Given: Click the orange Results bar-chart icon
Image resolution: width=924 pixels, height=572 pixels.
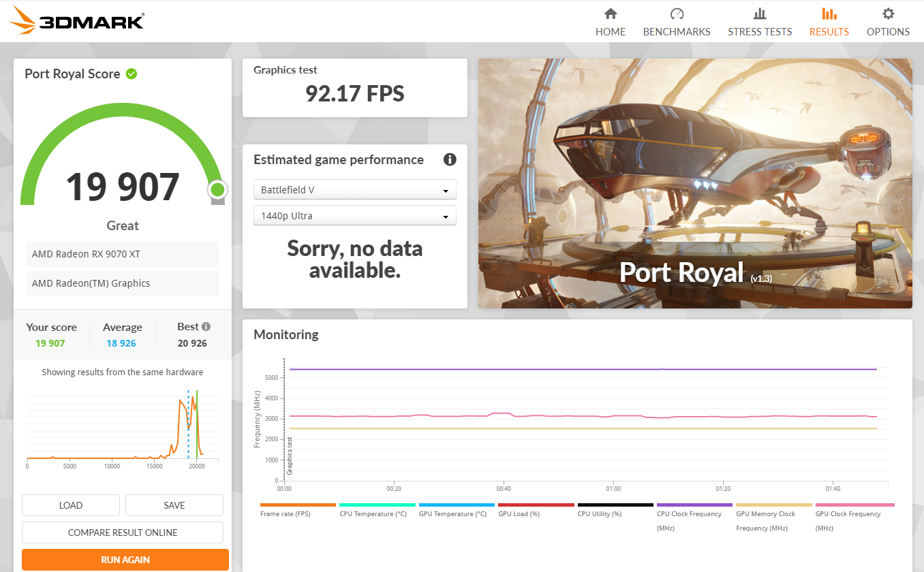Looking at the screenshot, I should pos(829,13).
